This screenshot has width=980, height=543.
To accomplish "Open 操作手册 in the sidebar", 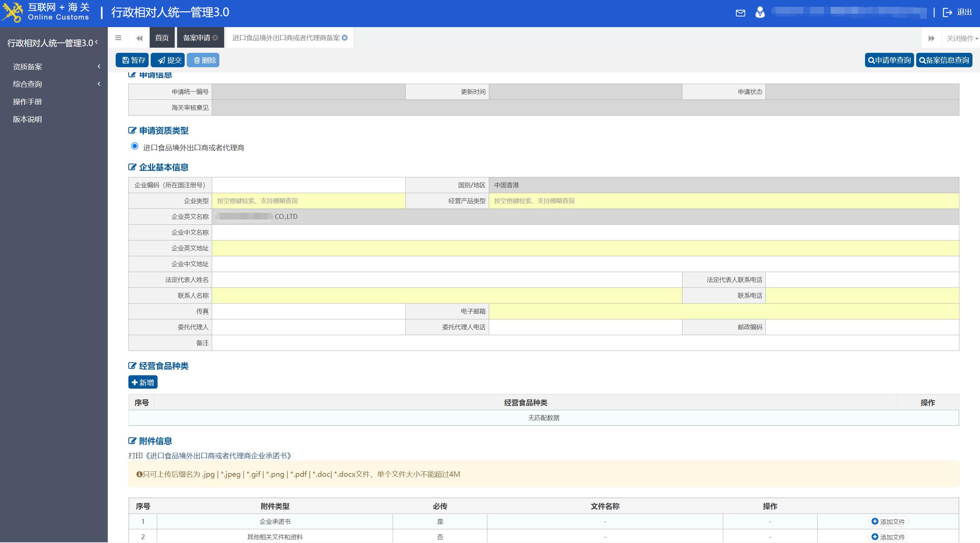I will click(27, 102).
